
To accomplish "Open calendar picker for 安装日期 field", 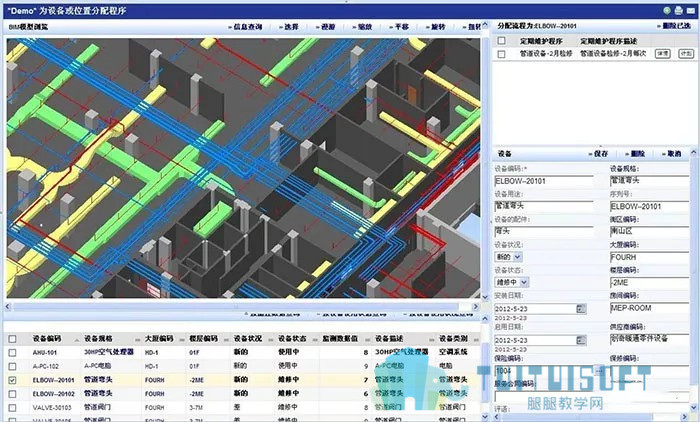I will coord(581,309).
